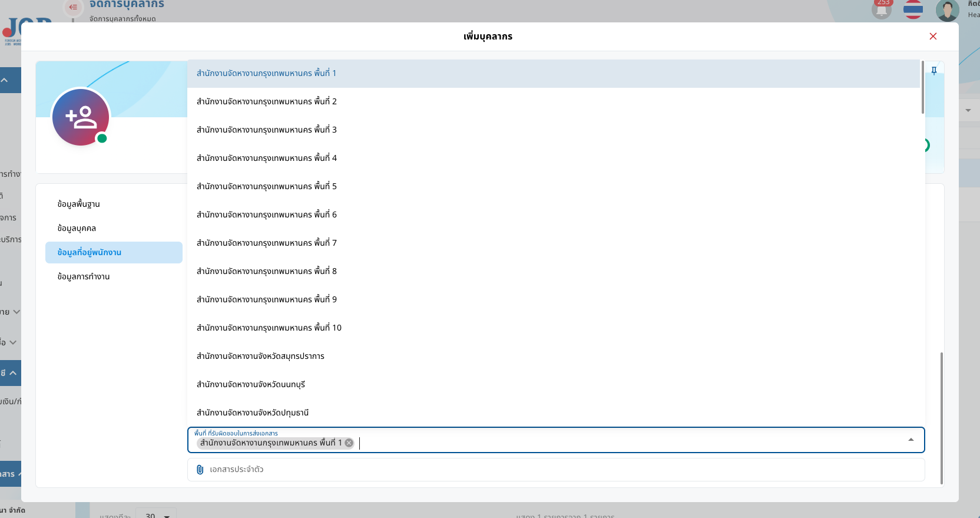This screenshot has height=518, width=980.
Task: Close the add personnel dialog
Action: [x=933, y=37]
